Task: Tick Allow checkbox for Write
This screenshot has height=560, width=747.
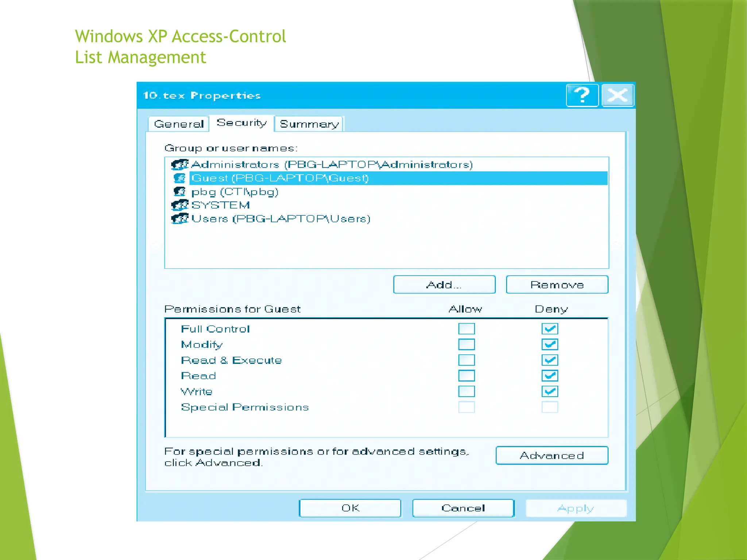Action: coord(467,392)
